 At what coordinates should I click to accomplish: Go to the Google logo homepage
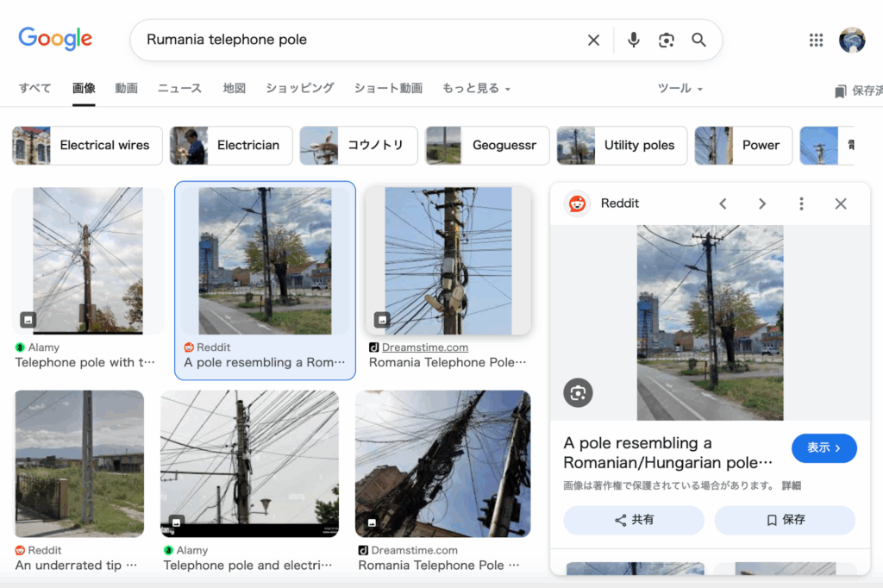(x=55, y=39)
